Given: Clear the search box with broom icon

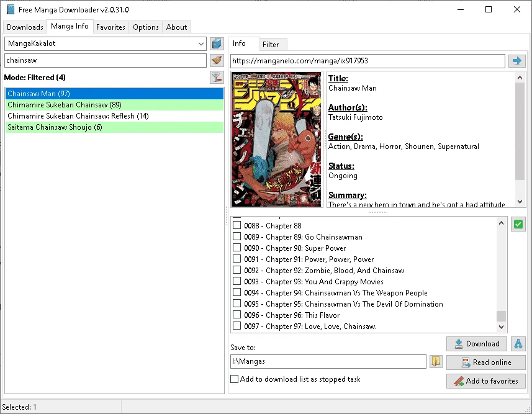Looking at the screenshot, I should pyautogui.click(x=217, y=60).
